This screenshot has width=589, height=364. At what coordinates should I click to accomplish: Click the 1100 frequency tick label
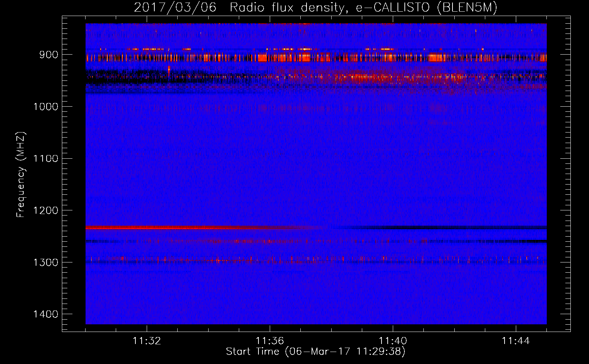pos(46,159)
